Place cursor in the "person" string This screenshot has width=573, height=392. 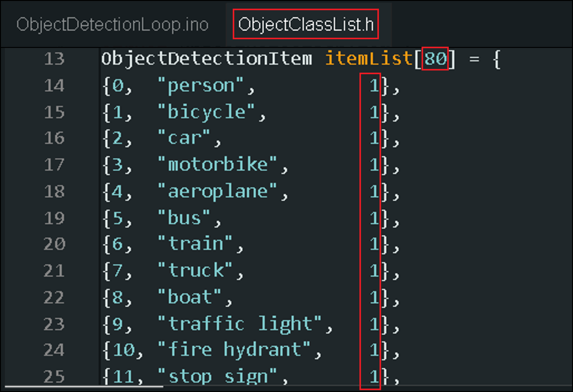pos(201,86)
